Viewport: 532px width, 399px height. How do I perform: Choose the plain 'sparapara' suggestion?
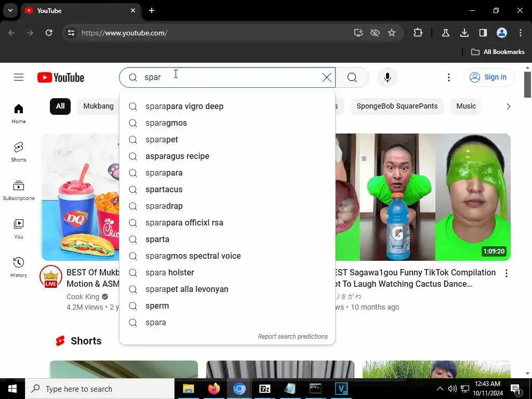pyautogui.click(x=228, y=172)
